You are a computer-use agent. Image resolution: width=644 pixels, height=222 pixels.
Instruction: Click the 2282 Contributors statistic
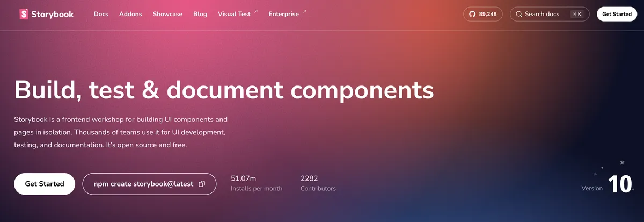coord(318,183)
